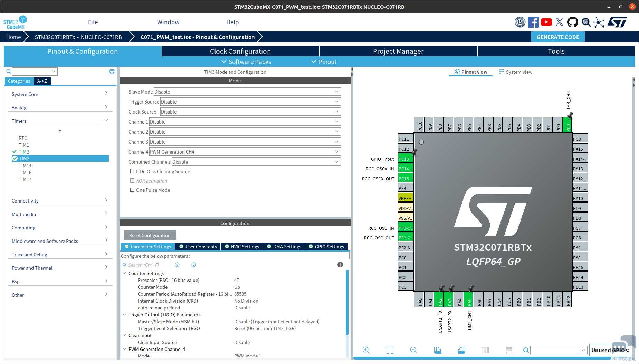Open the Channel1 dropdown
The height and width of the screenshot is (364, 639).
245,121
